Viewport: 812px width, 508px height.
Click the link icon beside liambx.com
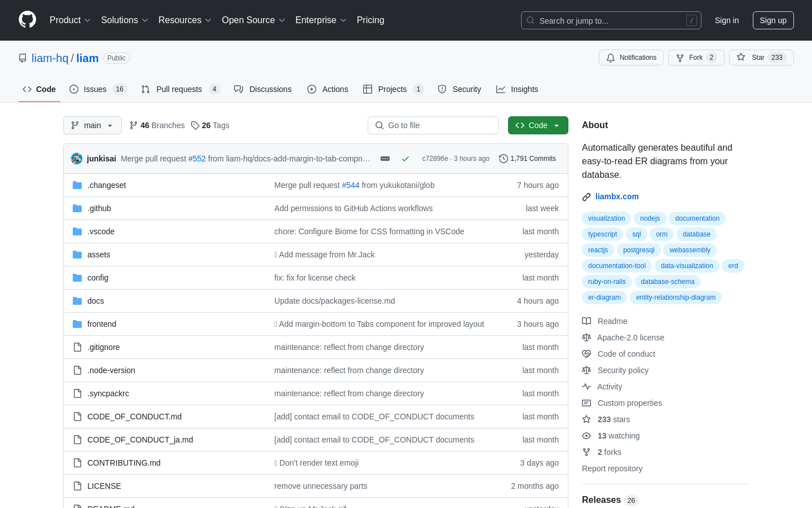(586, 197)
